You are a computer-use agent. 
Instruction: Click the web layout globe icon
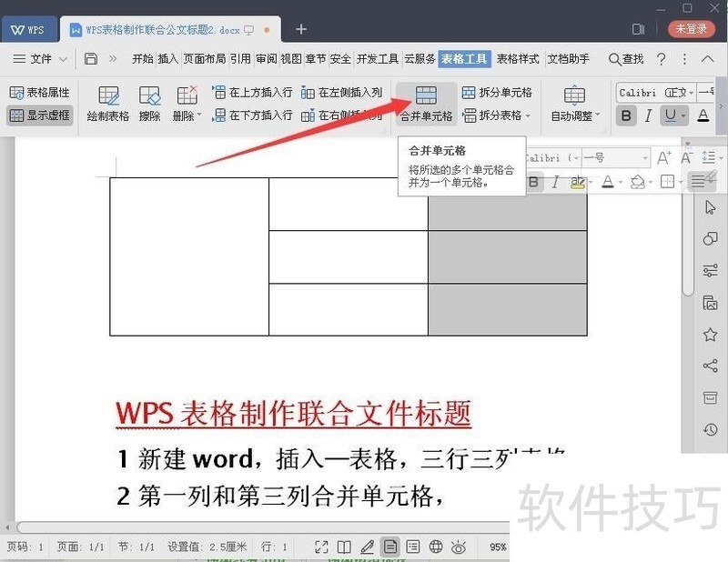436,547
